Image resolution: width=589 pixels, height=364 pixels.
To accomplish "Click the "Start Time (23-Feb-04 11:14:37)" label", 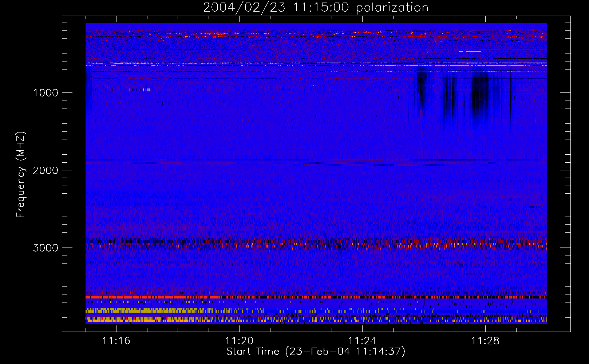I will [x=316, y=352].
